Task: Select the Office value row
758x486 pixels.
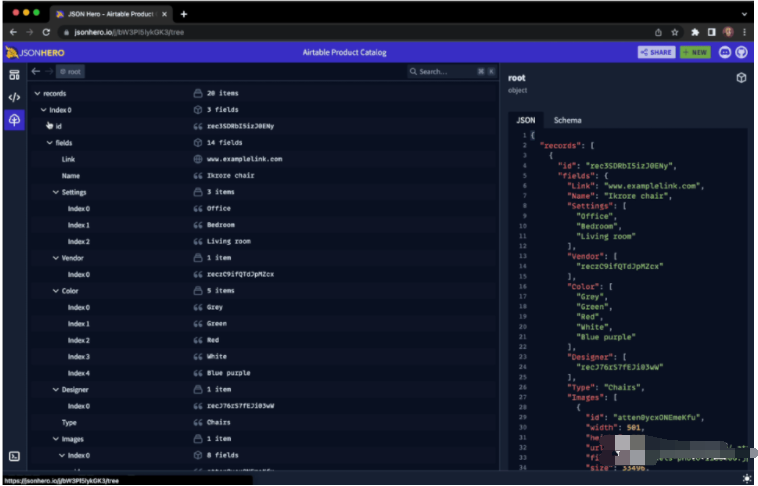Action: tap(263, 208)
